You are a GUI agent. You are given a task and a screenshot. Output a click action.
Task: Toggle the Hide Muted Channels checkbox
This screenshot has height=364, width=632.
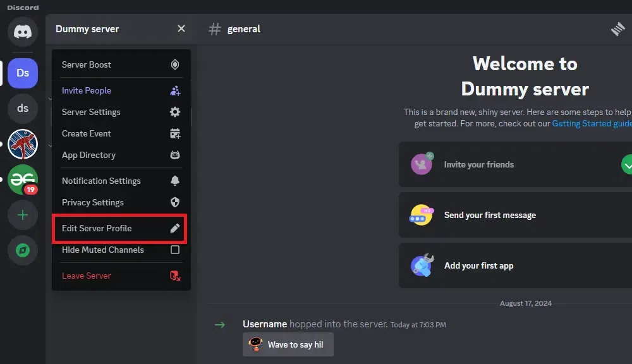[x=175, y=250]
